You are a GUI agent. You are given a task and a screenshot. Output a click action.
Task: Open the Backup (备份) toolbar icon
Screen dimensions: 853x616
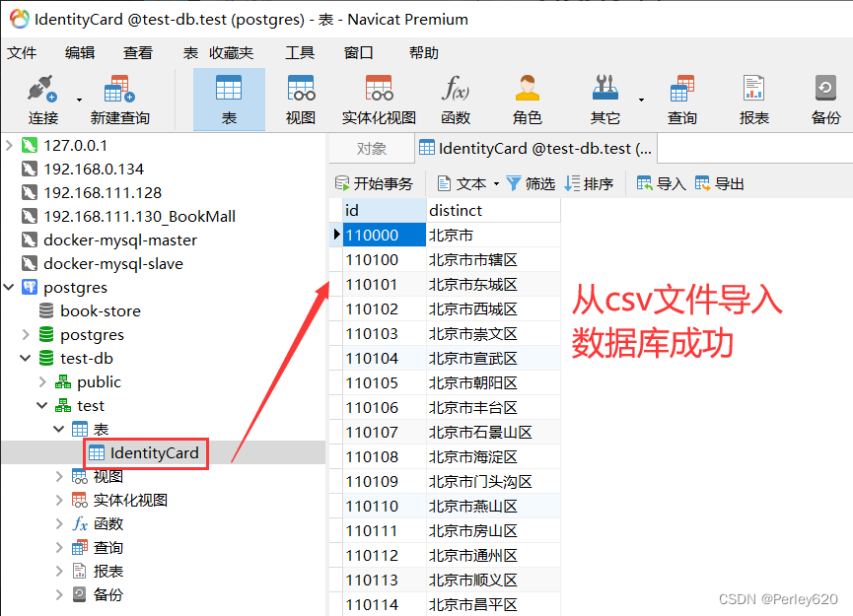[x=825, y=101]
